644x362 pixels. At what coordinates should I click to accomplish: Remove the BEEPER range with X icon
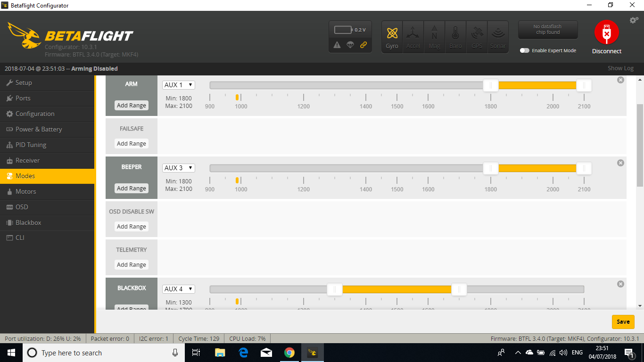click(620, 163)
